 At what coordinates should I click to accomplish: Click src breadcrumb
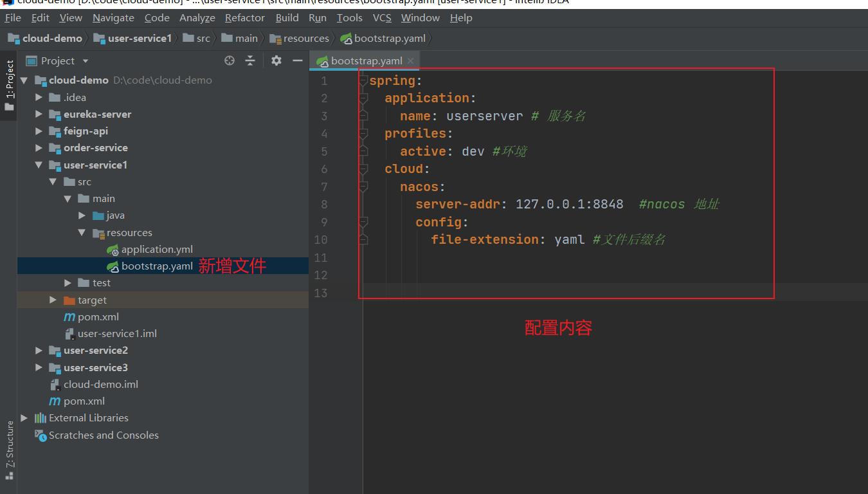(x=197, y=39)
